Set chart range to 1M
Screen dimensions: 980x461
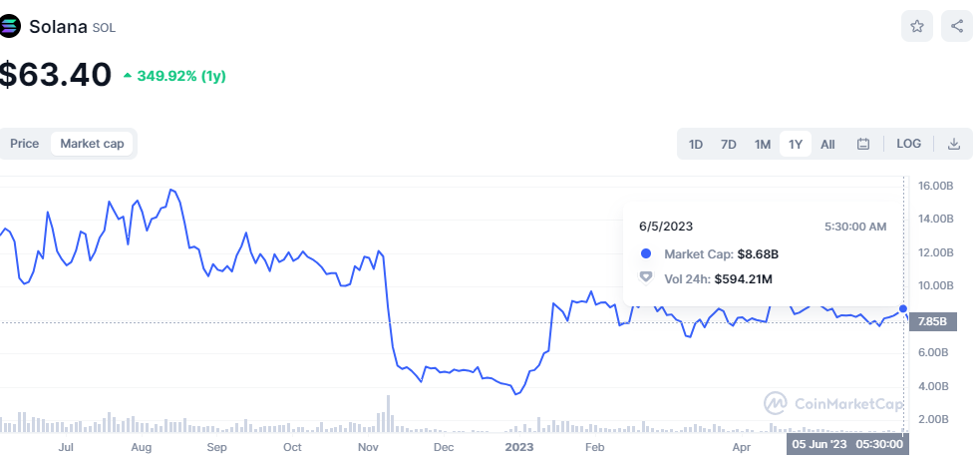tap(762, 144)
